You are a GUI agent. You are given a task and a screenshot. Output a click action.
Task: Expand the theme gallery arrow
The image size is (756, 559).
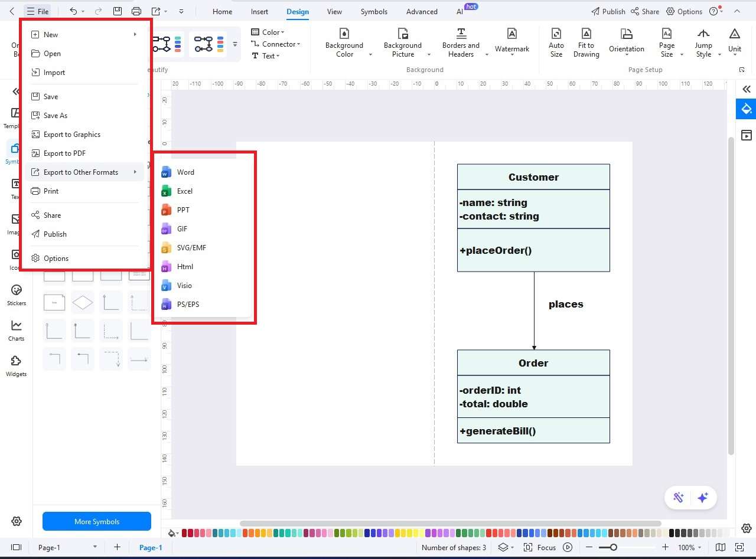pyautogui.click(x=235, y=44)
